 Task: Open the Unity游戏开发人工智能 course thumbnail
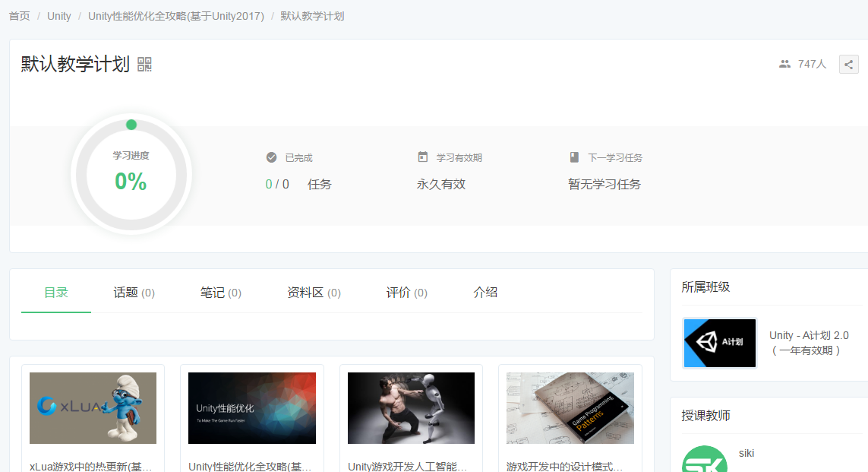tap(411, 407)
